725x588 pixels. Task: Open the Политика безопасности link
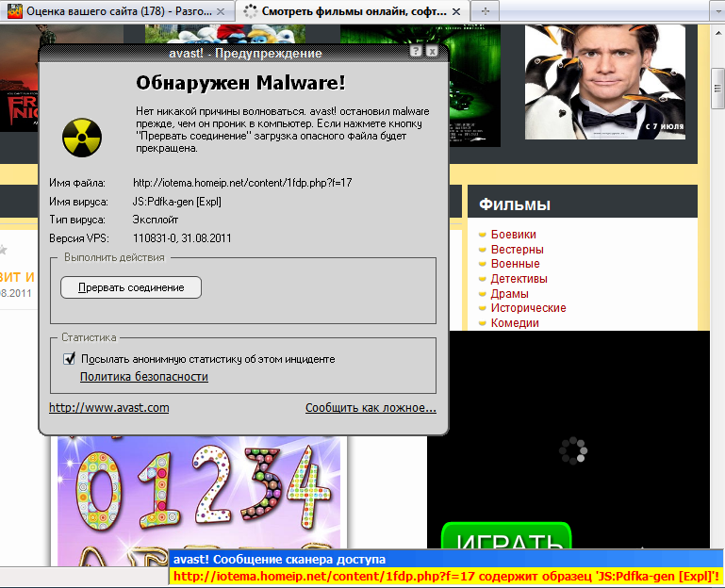point(144,377)
